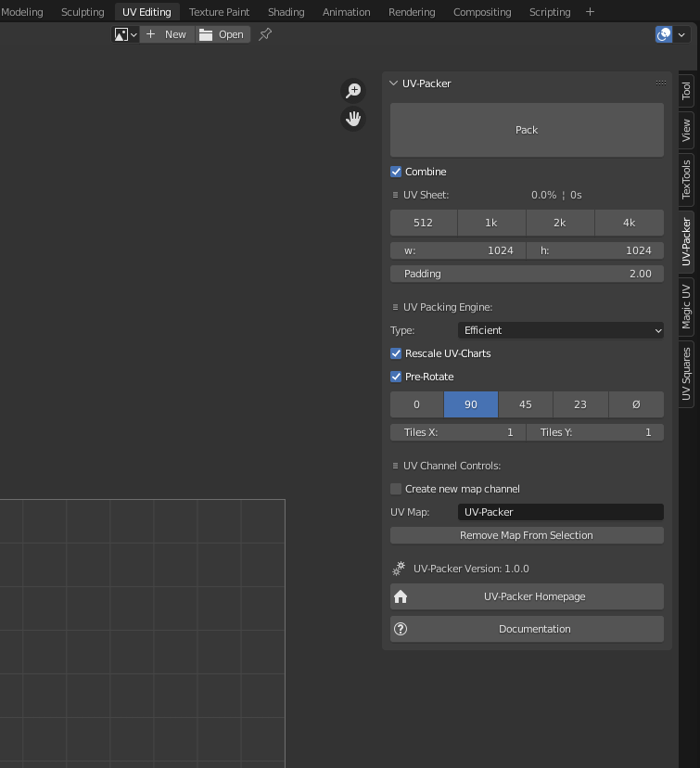This screenshot has width=700, height=768.
Task: Switch to the Animation workspace
Action: [346, 12]
